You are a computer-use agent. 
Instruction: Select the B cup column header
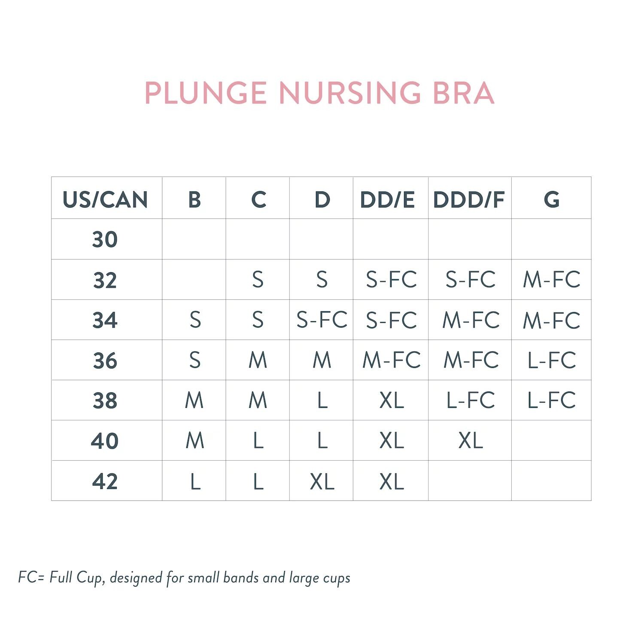194,200
